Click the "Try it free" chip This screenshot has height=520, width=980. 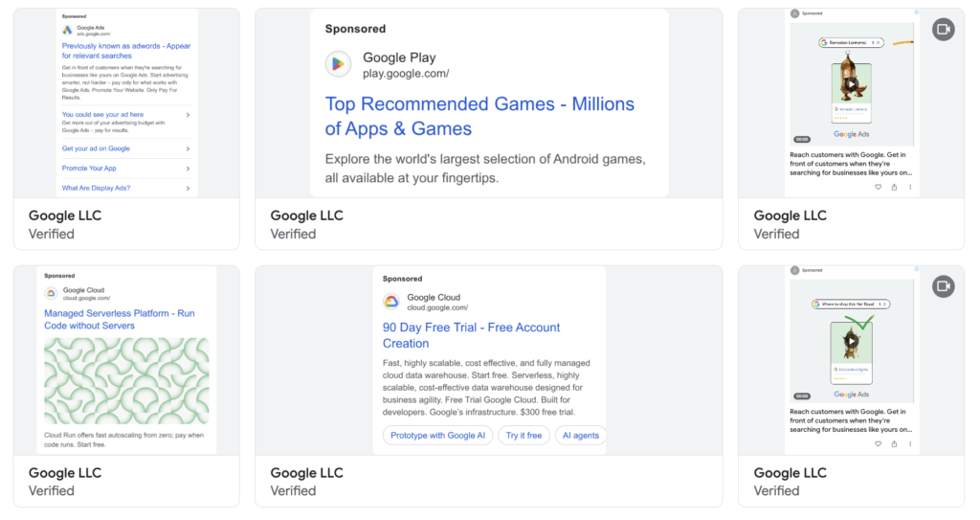[523, 436]
